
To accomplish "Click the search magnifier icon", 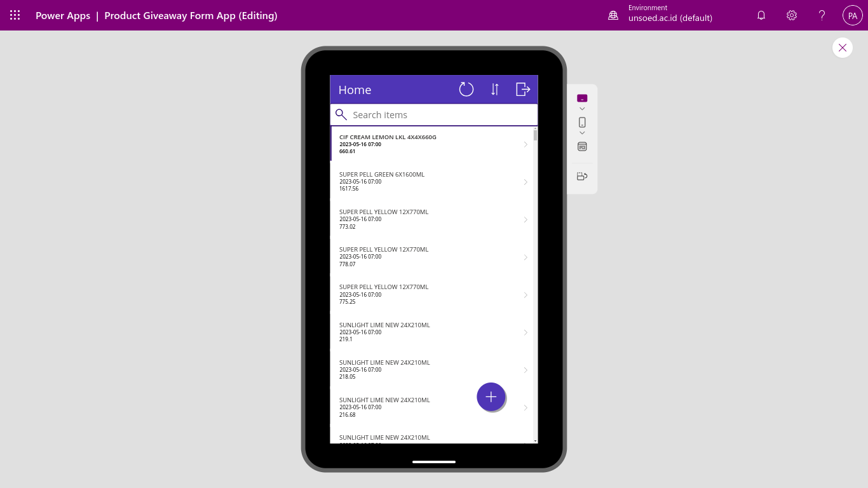I will (x=341, y=114).
